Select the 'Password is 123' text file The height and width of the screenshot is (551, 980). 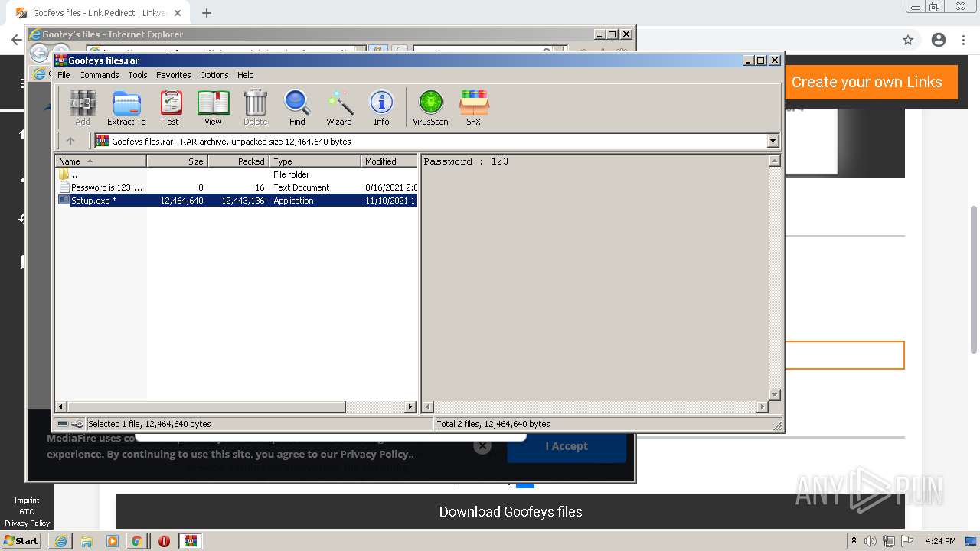pyautogui.click(x=237, y=187)
